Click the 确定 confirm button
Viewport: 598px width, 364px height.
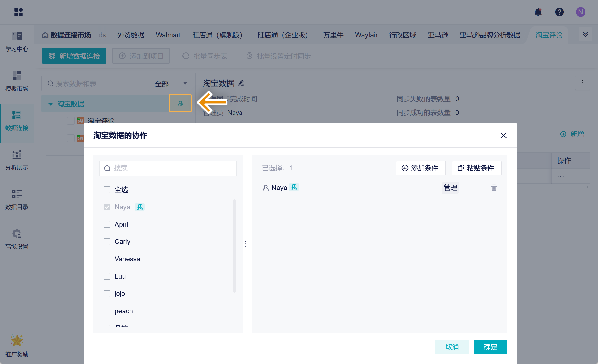pos(490,347)
